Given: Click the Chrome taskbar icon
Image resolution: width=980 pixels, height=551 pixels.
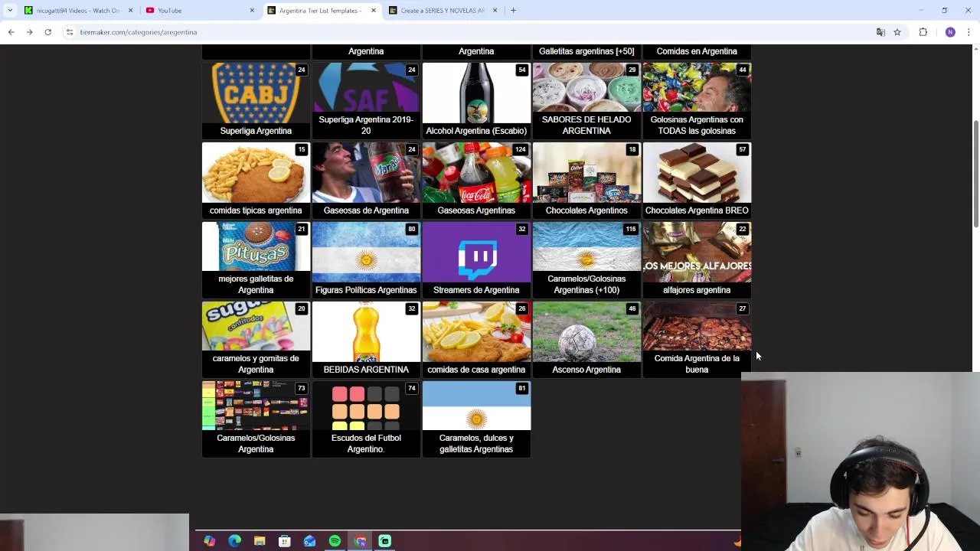Looking at the screenshot, I should [360, 541].
